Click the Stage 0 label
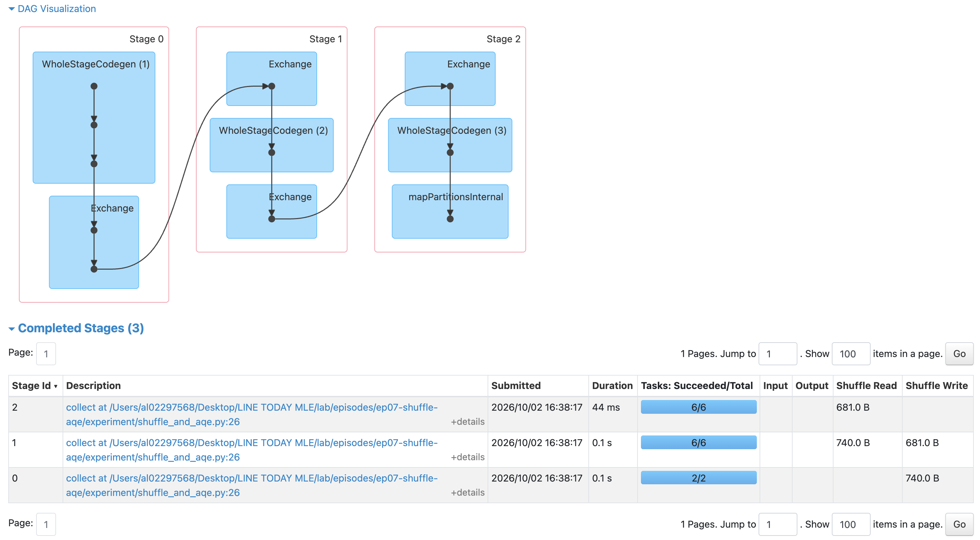 tap(146, 39)
